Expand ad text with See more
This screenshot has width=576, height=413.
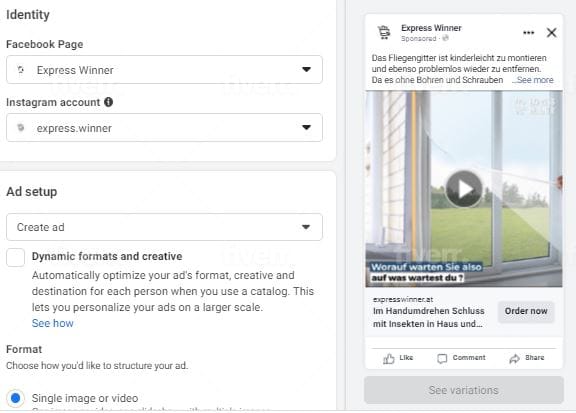[534, 80]
